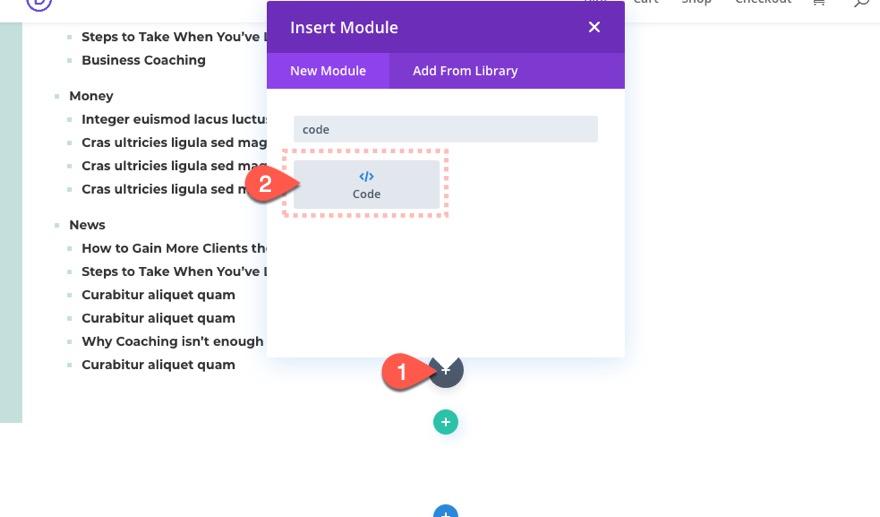Open 'Cras ultricies' link directly below Integer euismod
This screenshot has height=517, width=880.
pos(174,143)
